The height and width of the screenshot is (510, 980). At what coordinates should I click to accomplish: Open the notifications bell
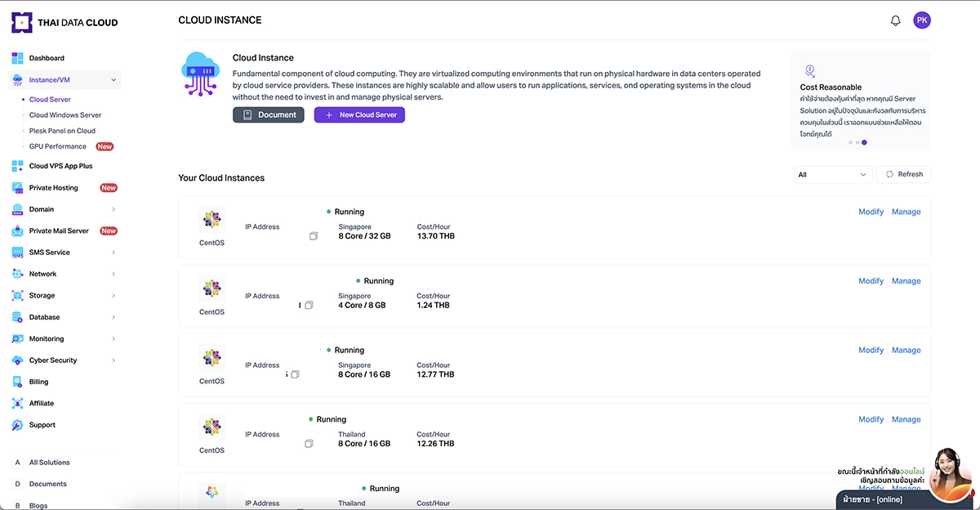[895, 20]
